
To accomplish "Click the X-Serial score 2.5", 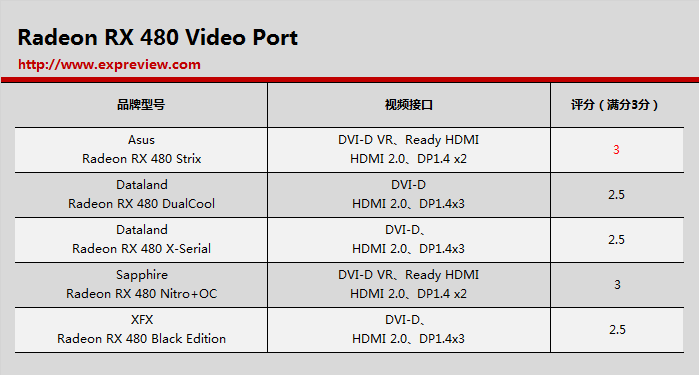I will pos(616,240).
